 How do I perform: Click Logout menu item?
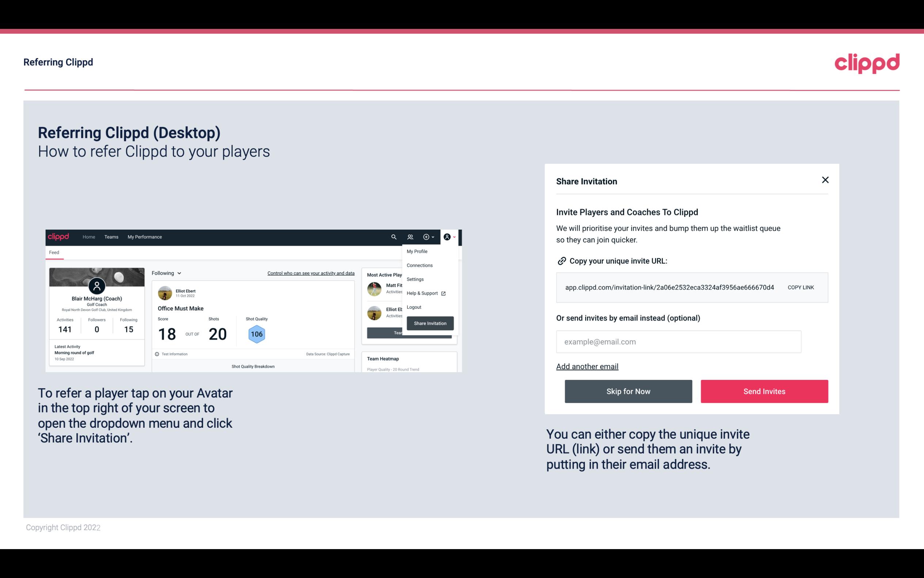point(414,306)
